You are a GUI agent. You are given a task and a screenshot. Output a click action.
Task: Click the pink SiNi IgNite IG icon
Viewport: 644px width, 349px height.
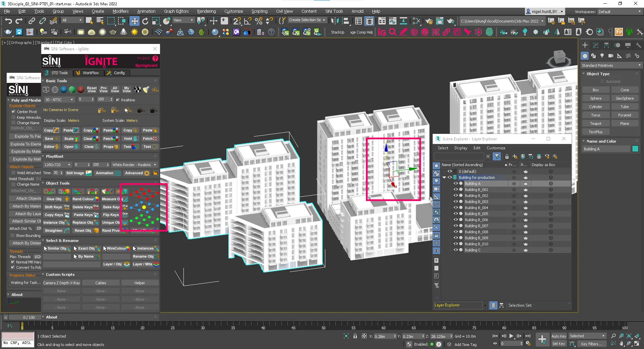tap(382, 32)
